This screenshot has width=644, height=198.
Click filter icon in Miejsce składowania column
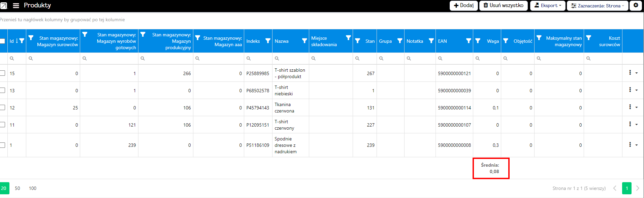pos(348,38)
